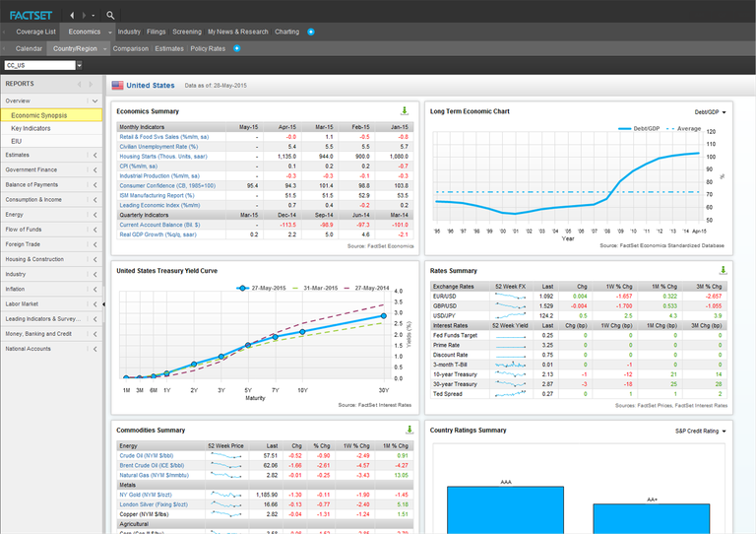756x534 pixels.
Task: Open the search magnifier icon
Action: [110, 16]
